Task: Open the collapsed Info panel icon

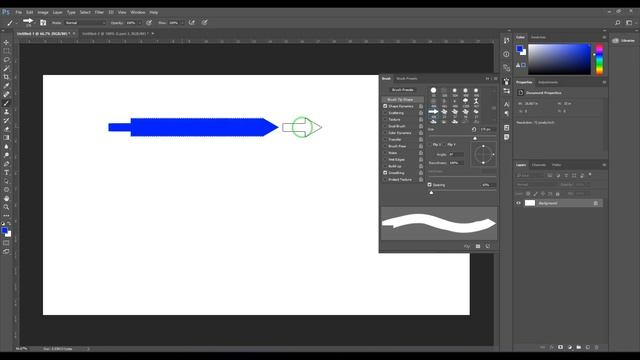Action: [507, 54]
